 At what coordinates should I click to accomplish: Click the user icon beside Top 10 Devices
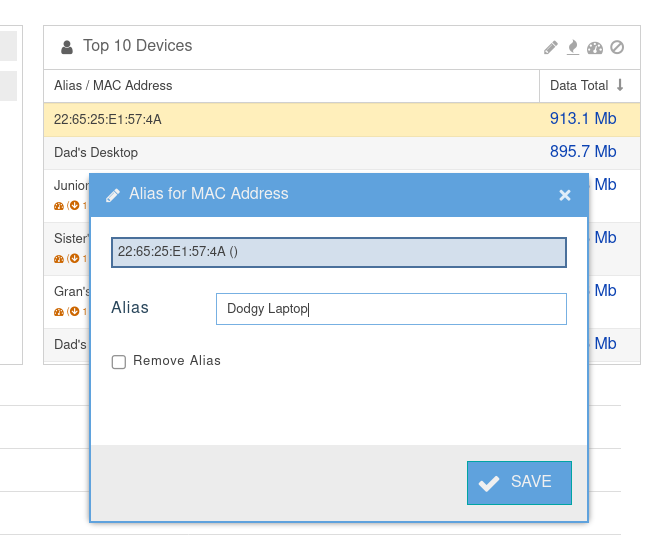click(x=67, y=47)
